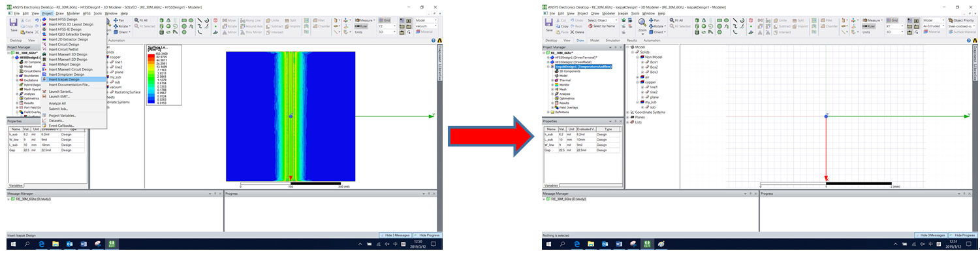Choose Insert Maxwell 3D Design menu entry
The image size is (980, 253).
click(x=68, y=54)
